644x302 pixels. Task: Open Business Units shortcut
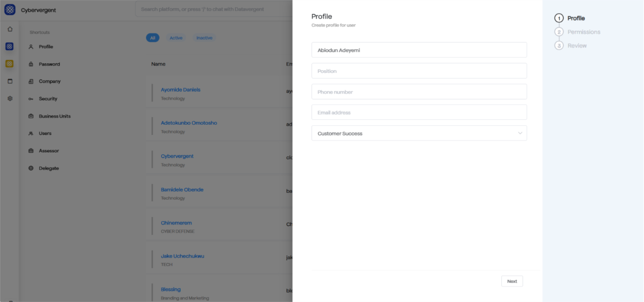pyautogui.click(x=55, y=116)
